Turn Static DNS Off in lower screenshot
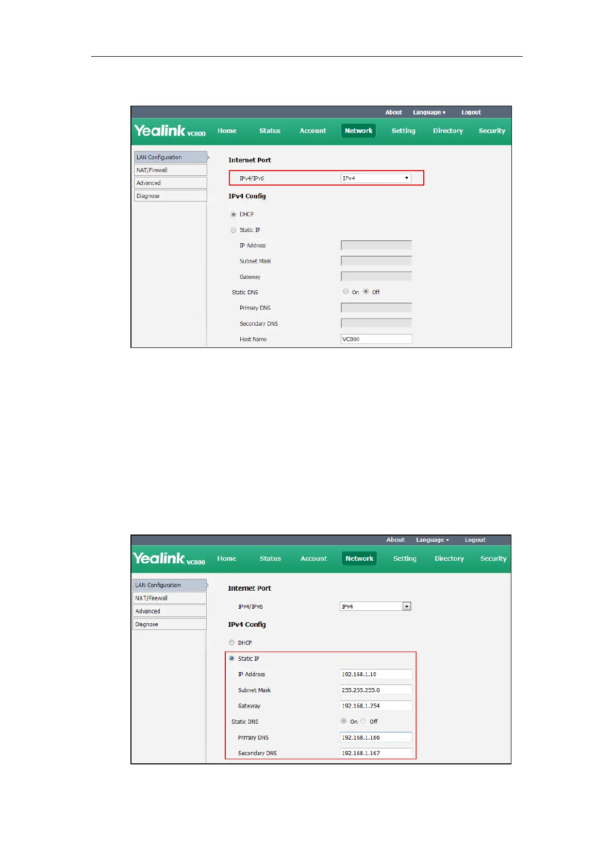This screenshot has width=614, height=868. (363, 721)
